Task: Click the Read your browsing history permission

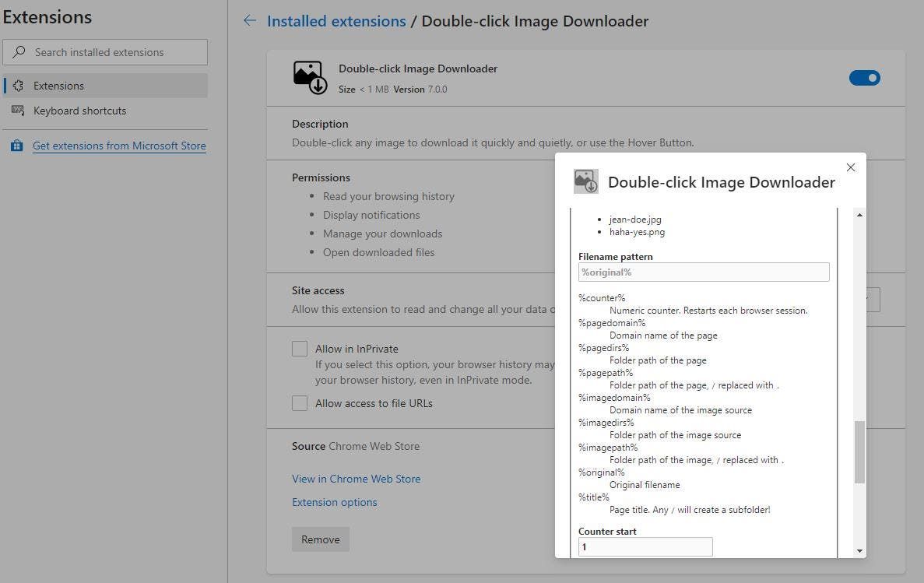Action: click(388, 196)
